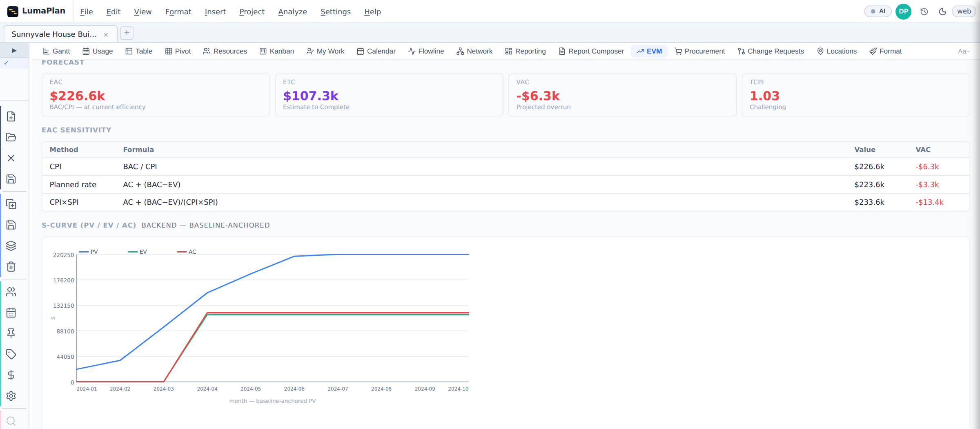The height and width of the screenshot is (429, 980).
Task: Switch to the Table view
Action: (x=139, y=51)
